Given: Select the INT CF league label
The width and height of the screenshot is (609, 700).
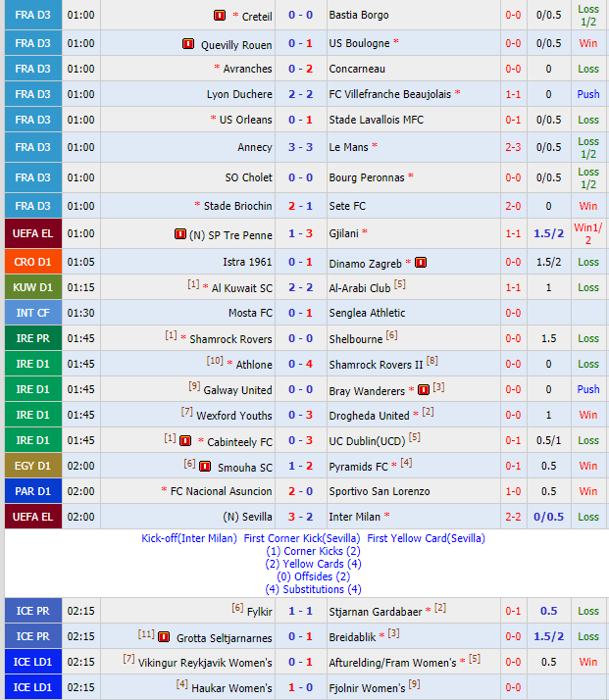Looking at the screenshot, I should click(33, 313).
